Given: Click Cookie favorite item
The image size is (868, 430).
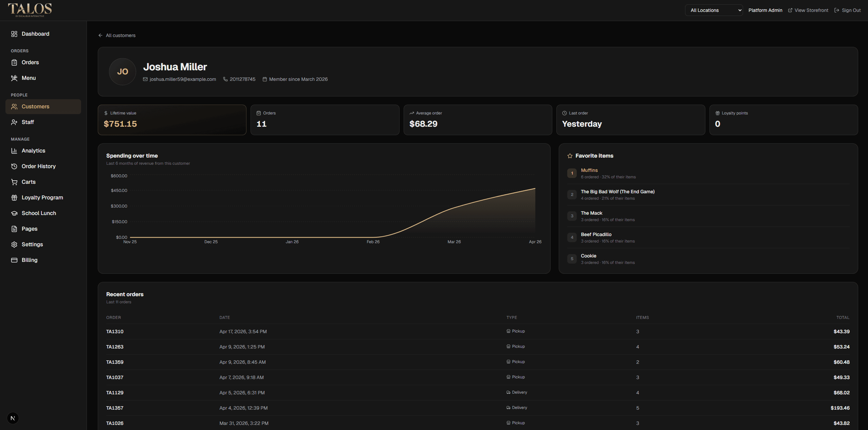Looking at the screenshot, I should pyautogui.click(x=588, y=256).
